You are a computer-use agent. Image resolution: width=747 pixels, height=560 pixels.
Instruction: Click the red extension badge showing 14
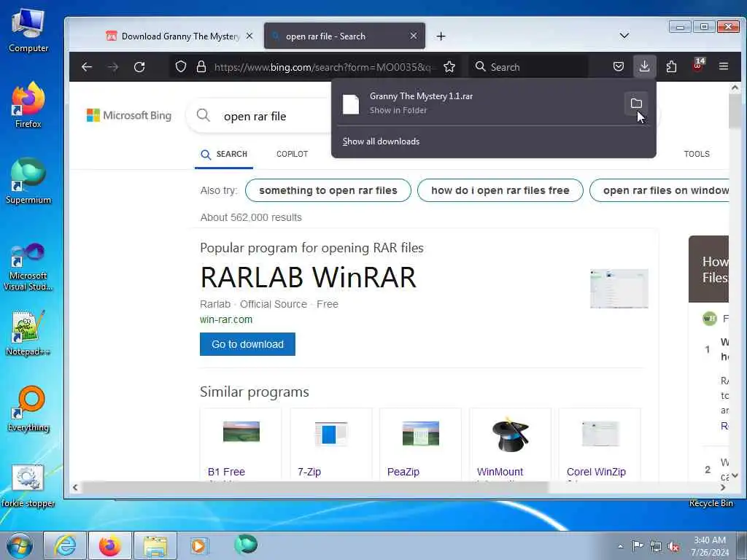(698, 65)
